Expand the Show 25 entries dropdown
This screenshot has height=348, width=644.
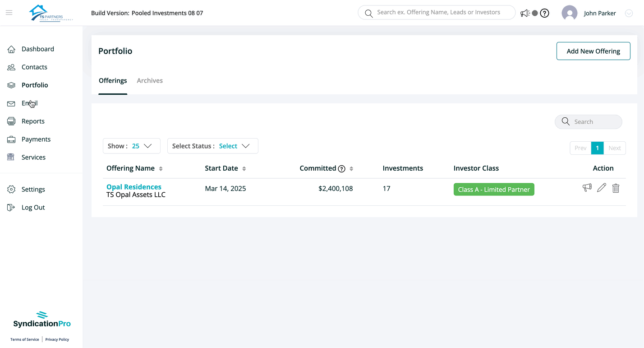pyautogui.click(x=132, y=146)
